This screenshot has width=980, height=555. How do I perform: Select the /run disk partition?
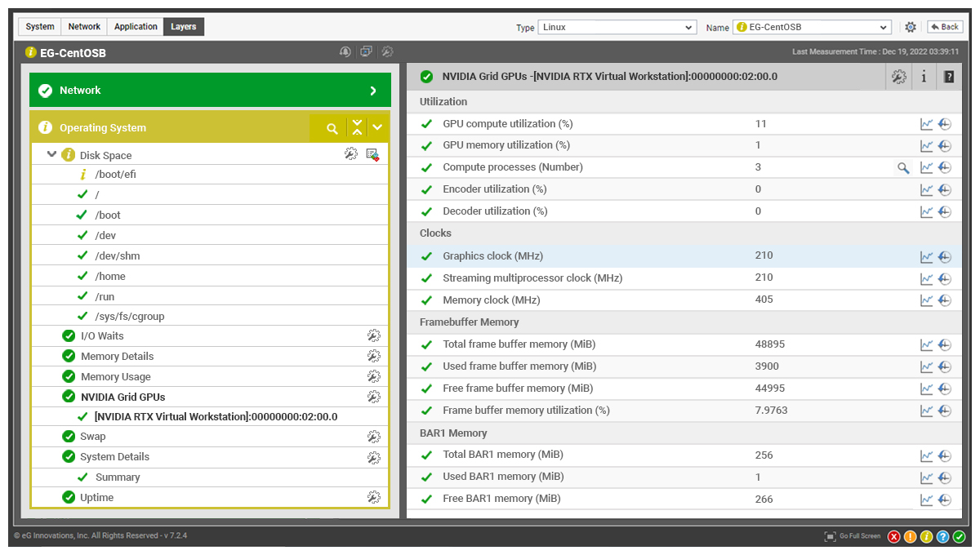105,296
